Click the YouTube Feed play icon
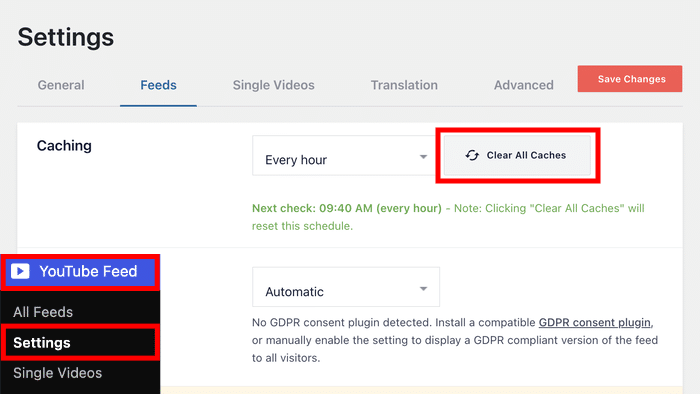 click(20, 271)
